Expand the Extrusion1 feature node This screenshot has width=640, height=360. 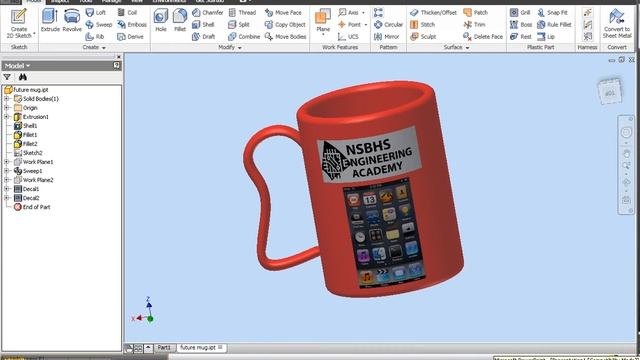pos(7,117)
